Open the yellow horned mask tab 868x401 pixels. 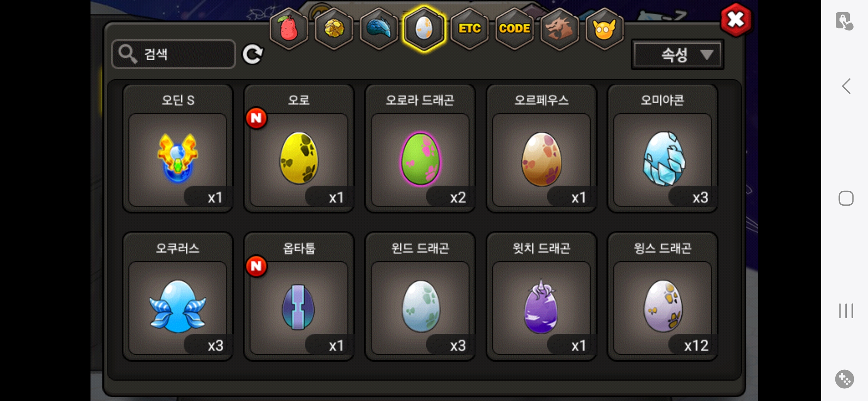pyautogui.click(x=604, y=29)
